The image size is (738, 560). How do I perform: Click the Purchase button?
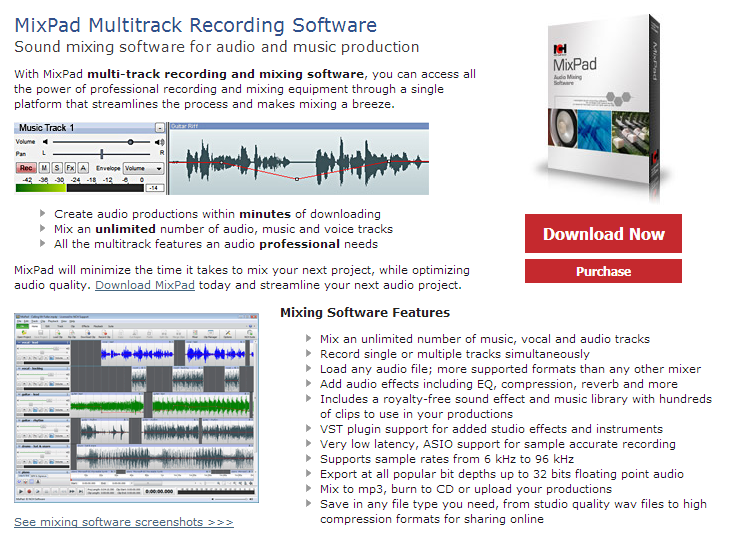pyautogui.click(x=603, y=271)
